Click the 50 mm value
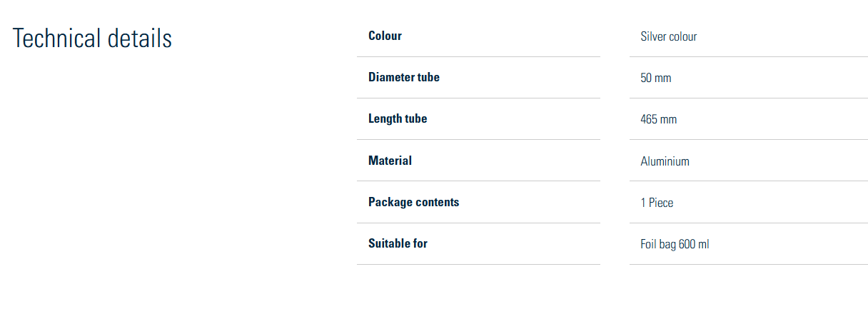 pyautogui.click(x=655, y=78)
